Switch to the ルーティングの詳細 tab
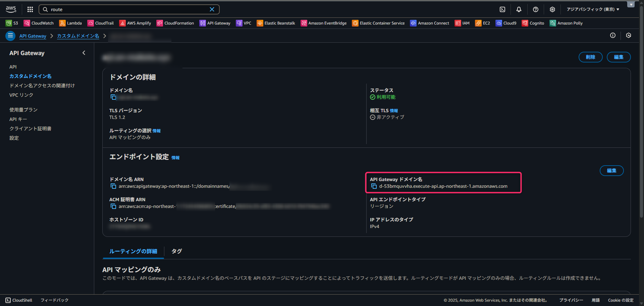Viewport: 644px width, 306px height. (133, 251)
